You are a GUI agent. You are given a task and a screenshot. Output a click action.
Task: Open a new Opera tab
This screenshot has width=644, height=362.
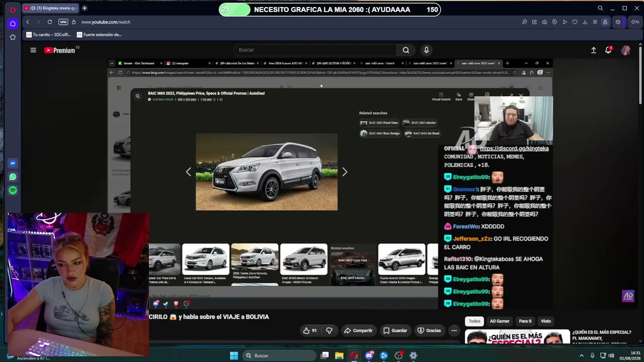pos(85,8)
